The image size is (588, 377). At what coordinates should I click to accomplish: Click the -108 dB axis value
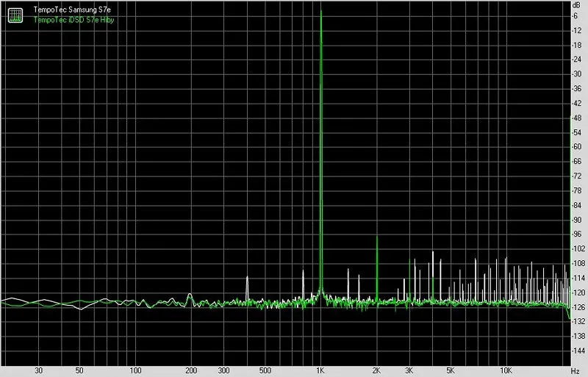577,263
